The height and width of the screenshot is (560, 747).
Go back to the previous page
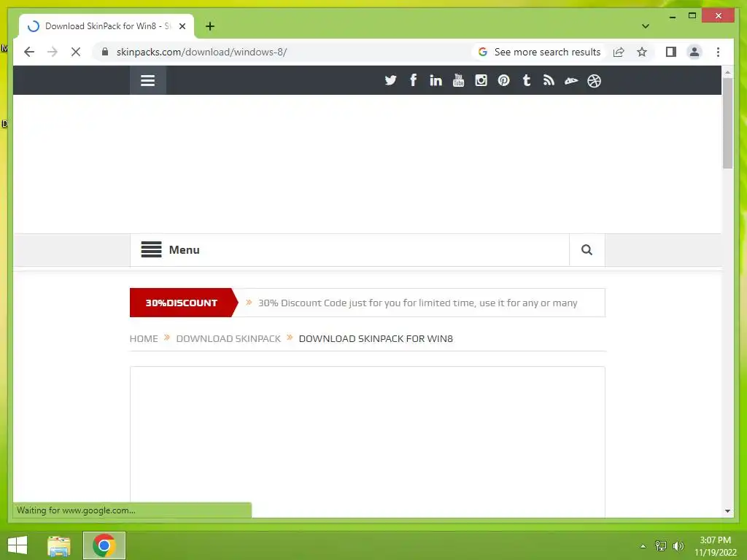click(x=29, y=52)
